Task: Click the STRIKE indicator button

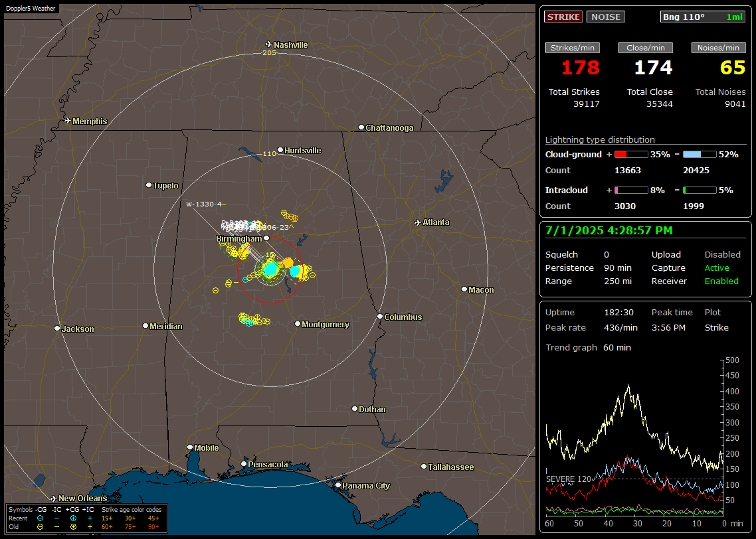Action: [x=563, y=17]
